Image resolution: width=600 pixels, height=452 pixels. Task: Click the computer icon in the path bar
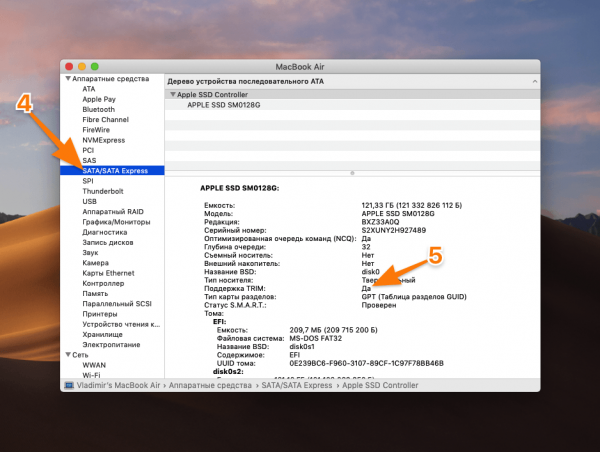[69, 385]
